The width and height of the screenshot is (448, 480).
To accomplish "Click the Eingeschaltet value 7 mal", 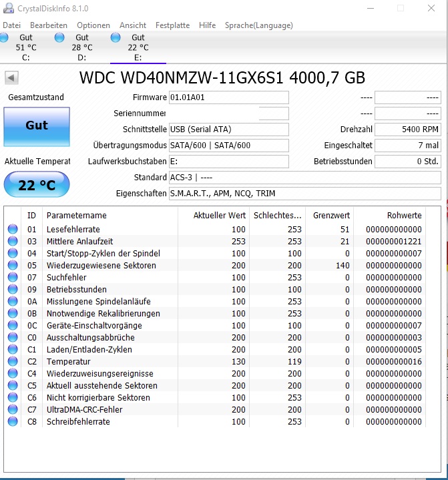I will pyautogui.click(x=408, y=146).
